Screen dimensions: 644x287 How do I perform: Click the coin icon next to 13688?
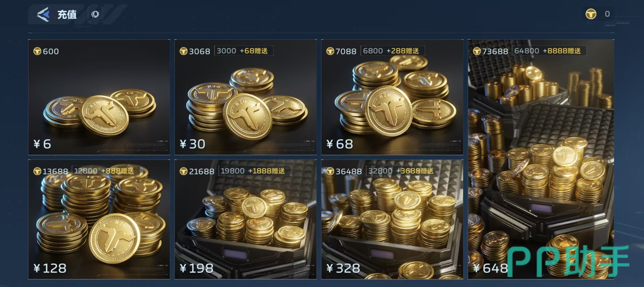click(37, 171)
